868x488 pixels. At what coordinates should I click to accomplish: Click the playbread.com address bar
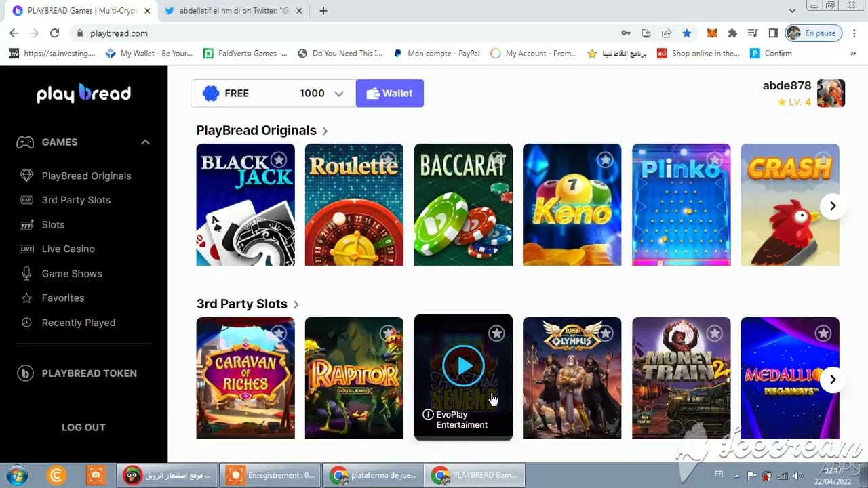tap(346, 33)
